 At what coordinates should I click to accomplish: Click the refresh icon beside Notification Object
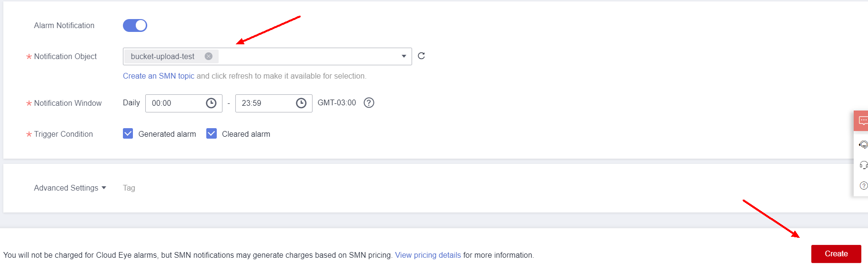[x=421, y=56]
